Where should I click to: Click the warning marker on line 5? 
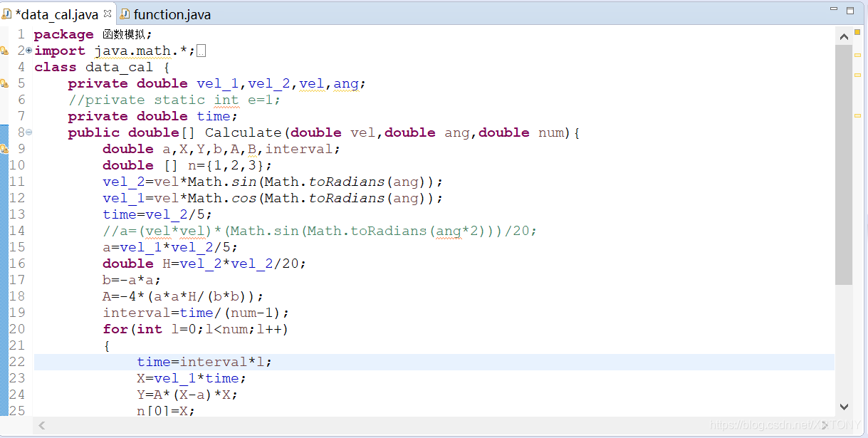[x=4, y=83]
